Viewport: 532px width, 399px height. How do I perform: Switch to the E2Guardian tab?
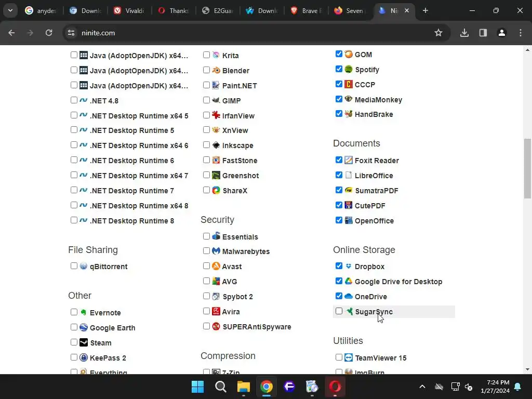point(218,10)
